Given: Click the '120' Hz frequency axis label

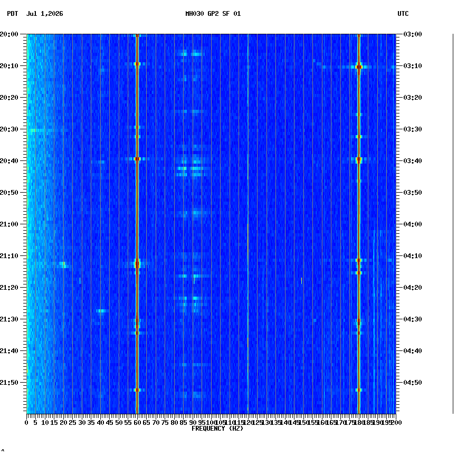Looking at the screenshot, I should coord(248,423).
